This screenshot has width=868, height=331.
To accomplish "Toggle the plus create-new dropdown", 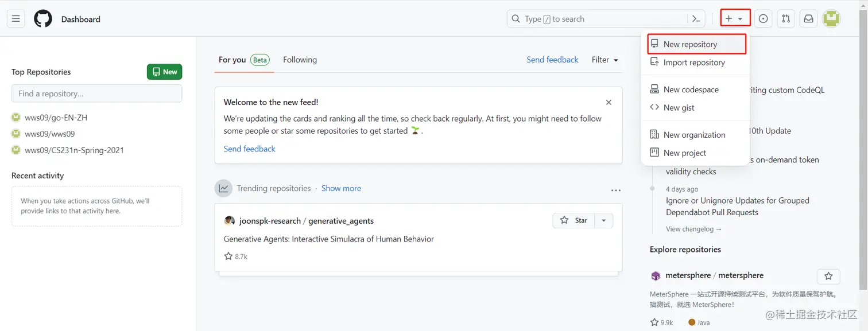I will click(734, 19).
